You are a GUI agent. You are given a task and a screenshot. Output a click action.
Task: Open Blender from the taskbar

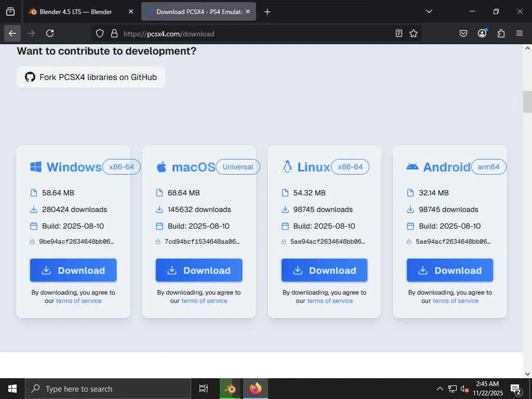(x=230, y=389)
